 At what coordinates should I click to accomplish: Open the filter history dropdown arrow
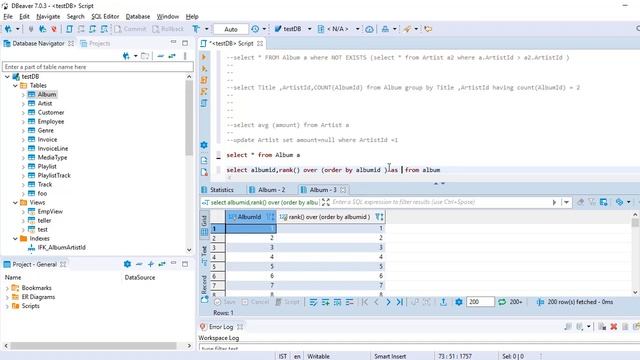[566, 202]
